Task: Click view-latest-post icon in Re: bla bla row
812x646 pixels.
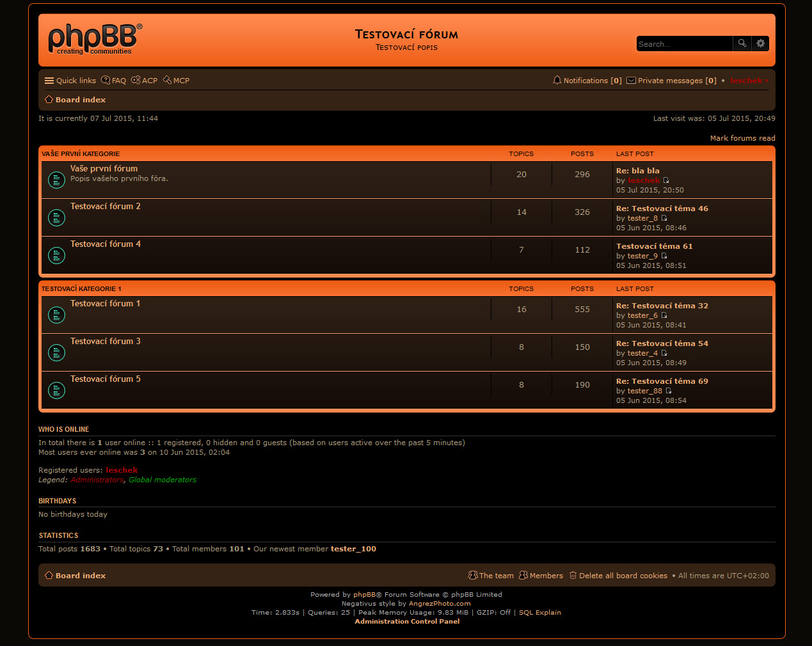Action: coord(666,180)
